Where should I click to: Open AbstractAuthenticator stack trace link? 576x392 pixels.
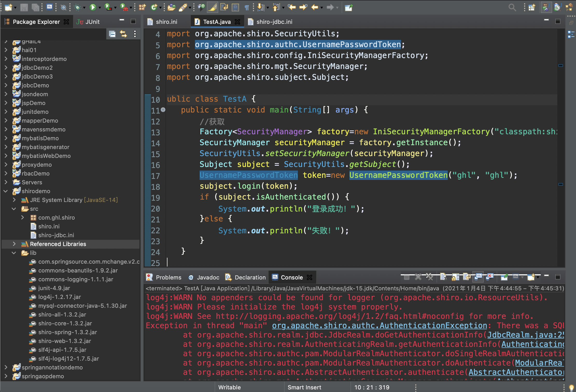pyautogui.click(x=516, y=372)
